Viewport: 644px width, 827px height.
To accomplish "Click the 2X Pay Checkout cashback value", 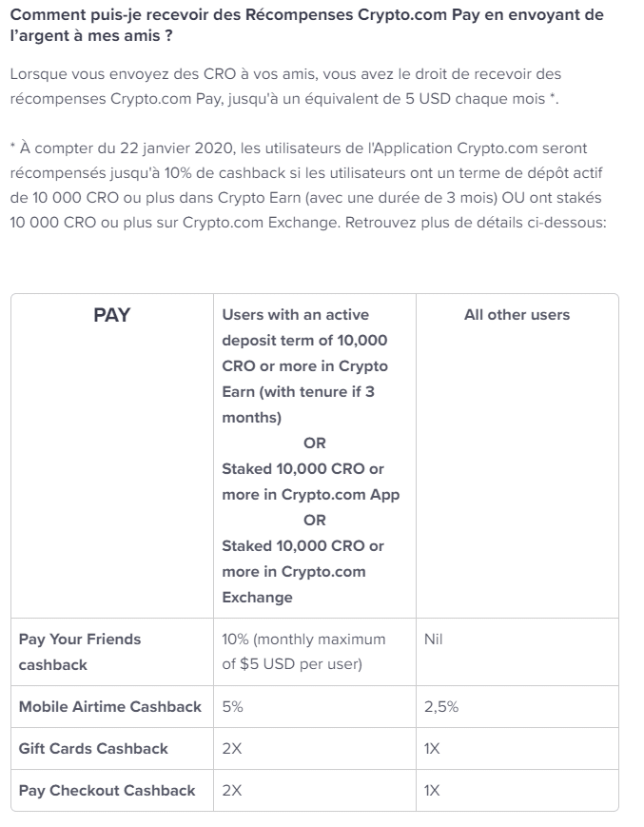I will pyautogui.click(x=232, y=790).
